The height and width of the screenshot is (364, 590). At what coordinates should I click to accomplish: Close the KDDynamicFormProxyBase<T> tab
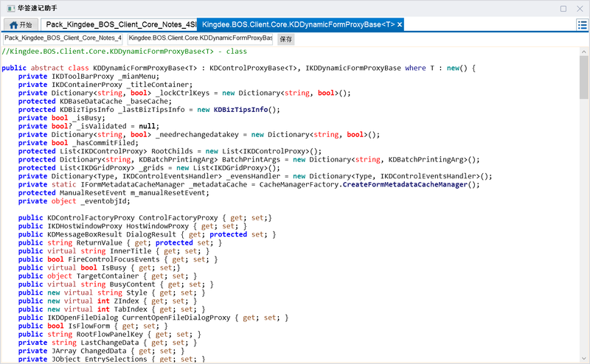(x=400, y=24)
